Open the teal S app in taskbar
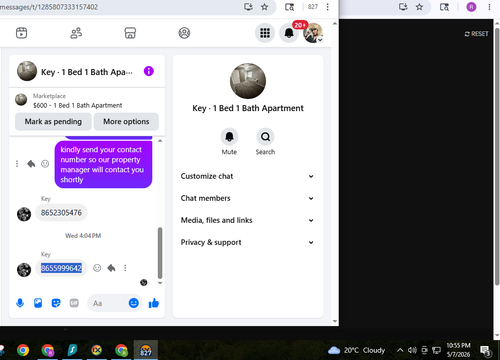The height and width of the screenshot is (360, 500). 72,350
